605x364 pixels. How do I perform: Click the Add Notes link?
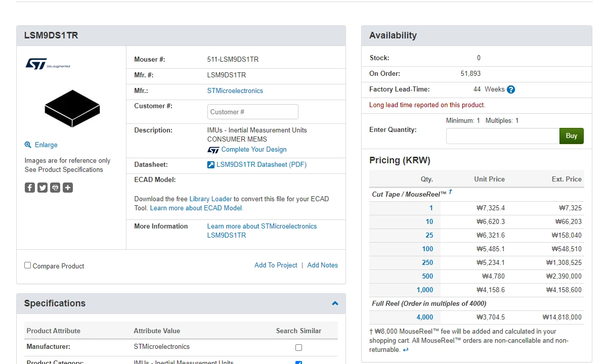click(x=323, y=265)
